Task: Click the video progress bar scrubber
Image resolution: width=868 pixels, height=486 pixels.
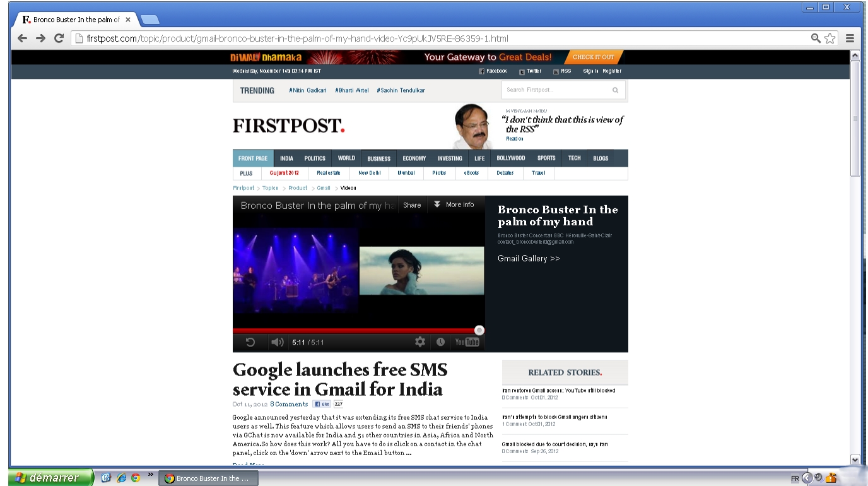Action: (479, 330)
